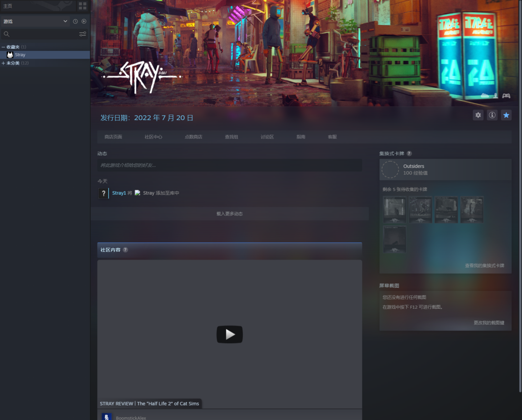Click the ready-to-play filter icon
Image resolution: width=522 pixels, height=420 pixels.
(x=84, y=21)
